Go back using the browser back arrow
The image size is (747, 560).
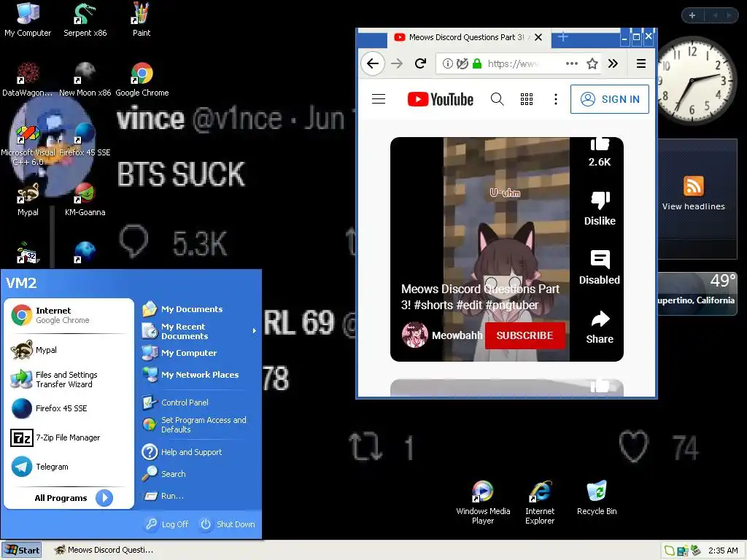pos(373,63)
